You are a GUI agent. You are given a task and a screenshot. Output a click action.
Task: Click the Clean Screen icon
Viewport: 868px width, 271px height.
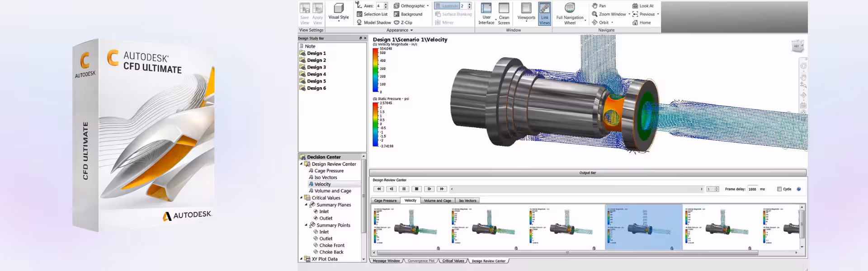[x=504, y=8]
